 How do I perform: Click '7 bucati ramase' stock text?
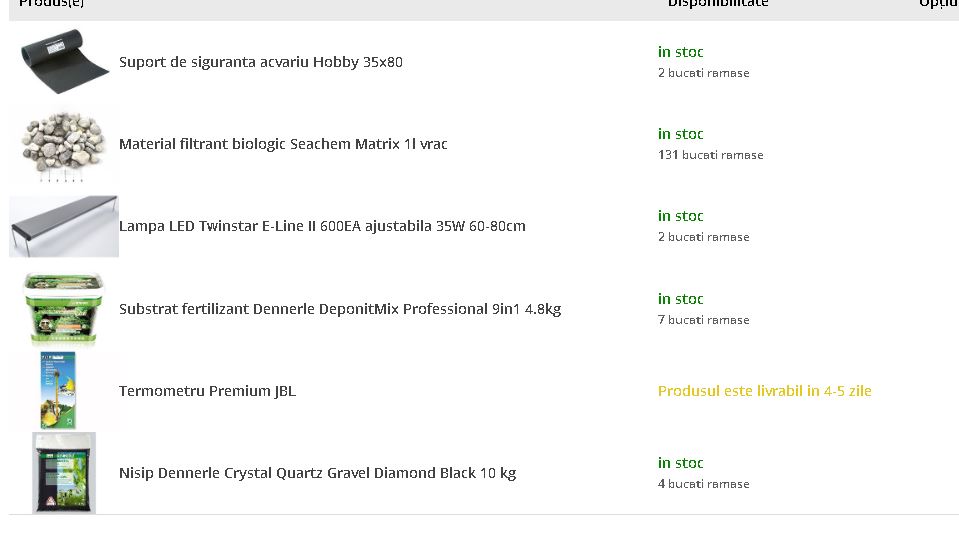(703, 320)
